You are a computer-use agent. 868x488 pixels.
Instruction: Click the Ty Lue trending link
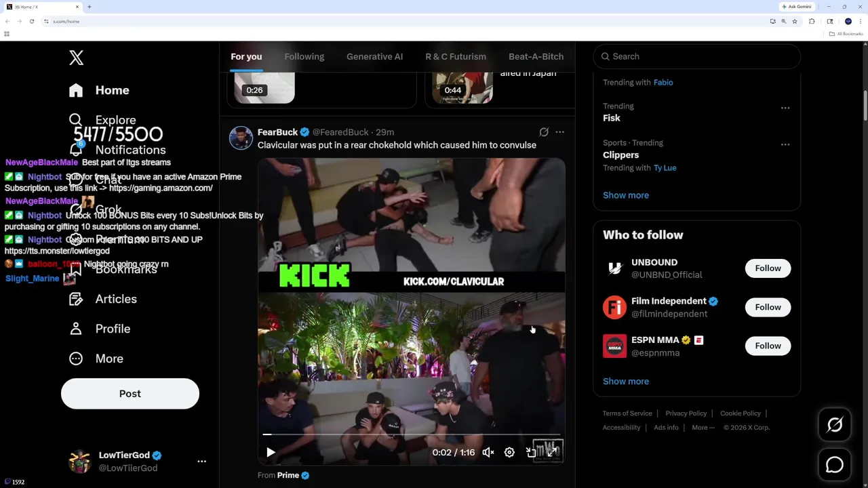[x=665, y=168]
